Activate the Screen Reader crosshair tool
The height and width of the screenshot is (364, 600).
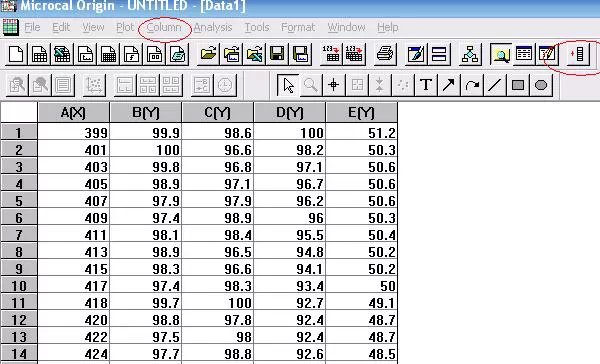[333, 85]
